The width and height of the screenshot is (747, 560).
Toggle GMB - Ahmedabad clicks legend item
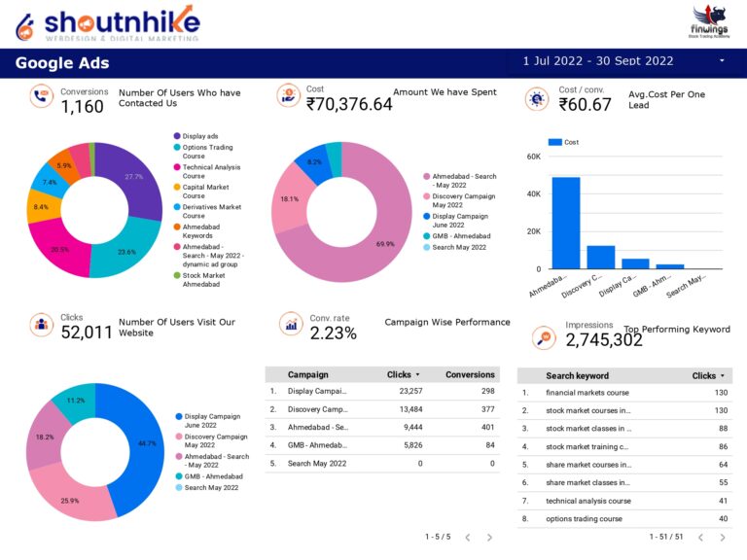(x=213, y=476)
